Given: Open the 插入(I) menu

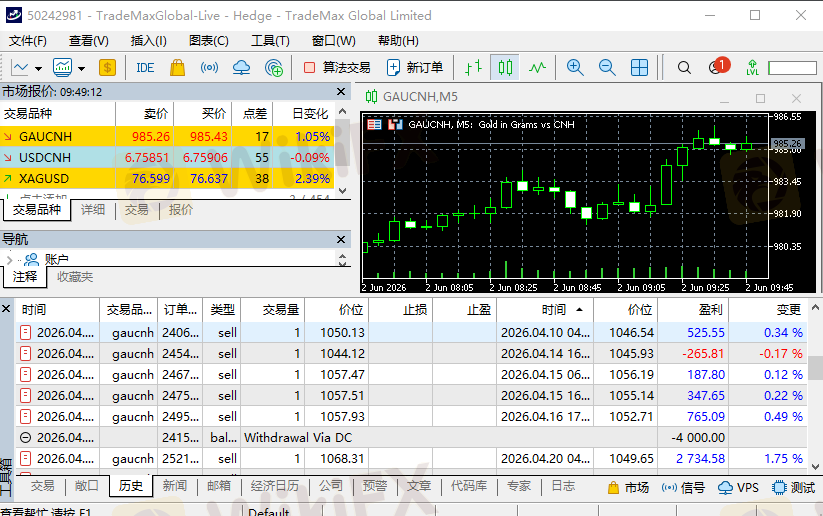Looking at the screenshot, I should [x=149, y=41].
